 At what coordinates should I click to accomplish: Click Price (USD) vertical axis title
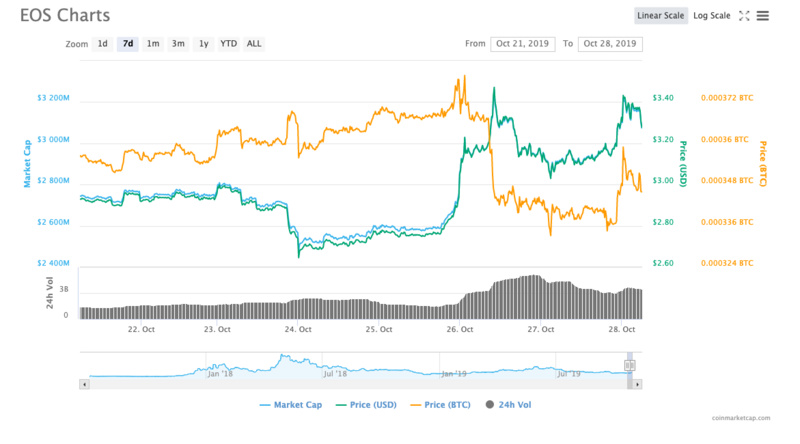click(683, 164)
